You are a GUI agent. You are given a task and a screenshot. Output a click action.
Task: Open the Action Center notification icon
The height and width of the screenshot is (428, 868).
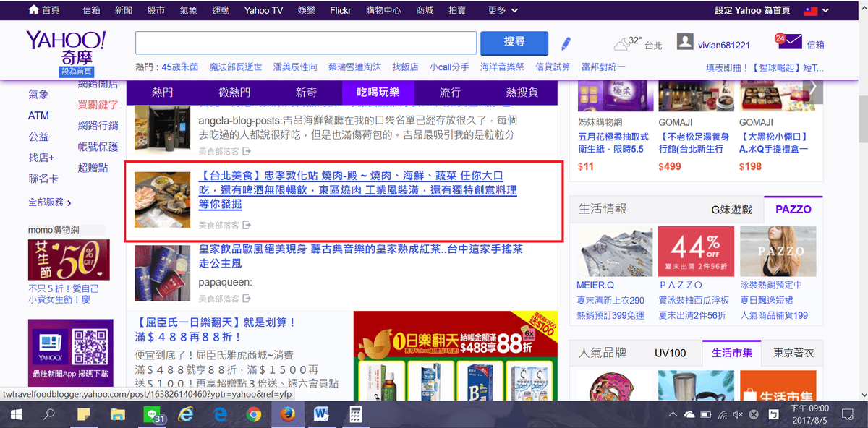click(848, 415)
